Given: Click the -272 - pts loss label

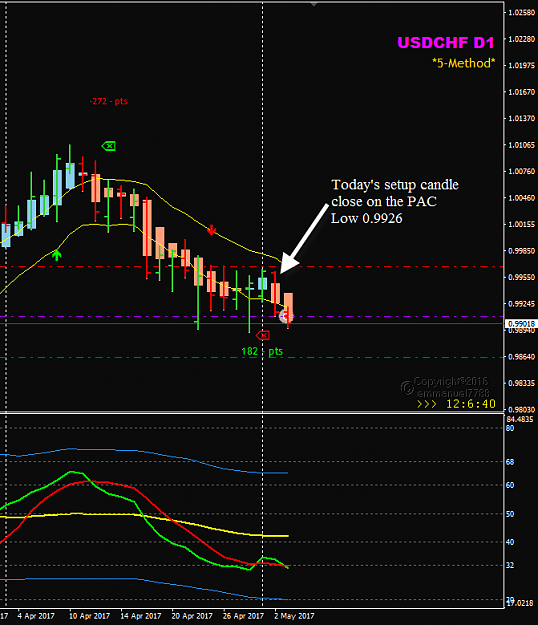Looking at the screenshot, I should (108, 101).
